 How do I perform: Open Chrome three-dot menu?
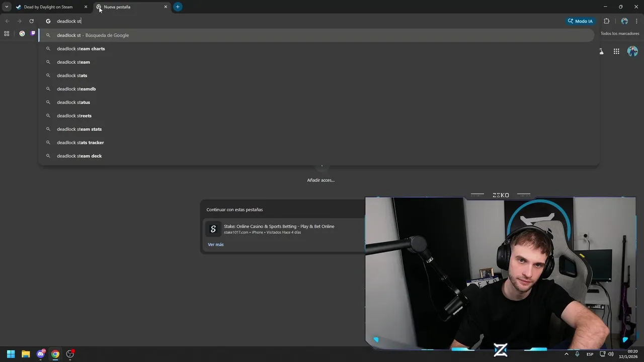coord(636,21)
